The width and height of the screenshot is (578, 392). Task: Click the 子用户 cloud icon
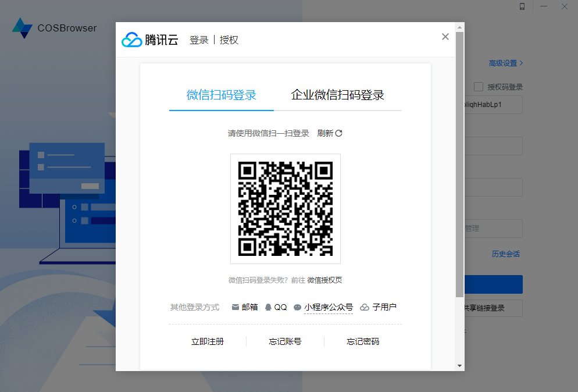point(364,307)
